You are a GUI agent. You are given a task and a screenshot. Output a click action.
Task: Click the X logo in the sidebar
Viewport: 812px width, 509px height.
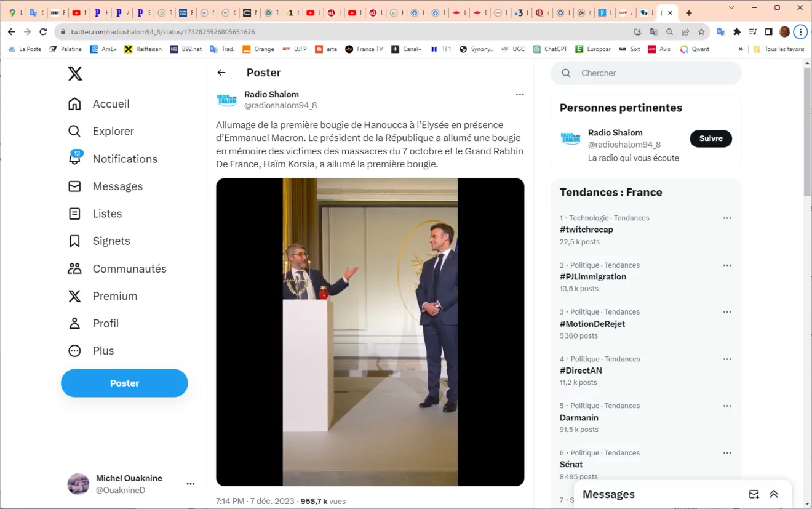[75, 74]
